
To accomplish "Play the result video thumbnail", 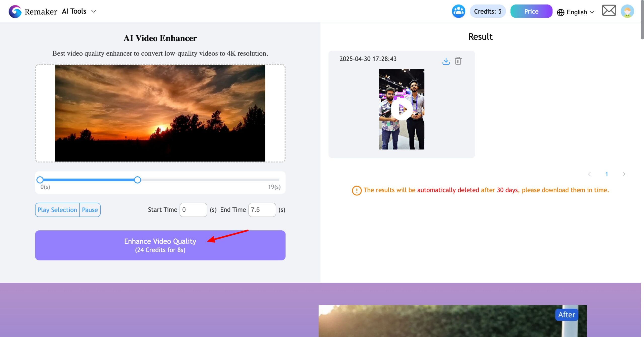I will (401, 109).
